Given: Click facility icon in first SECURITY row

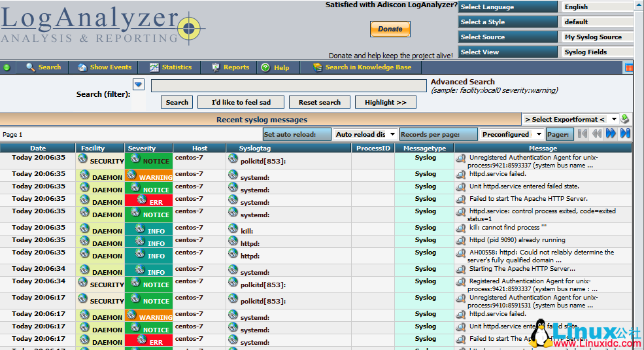Looking at the screenshot, I should [83, 158].
